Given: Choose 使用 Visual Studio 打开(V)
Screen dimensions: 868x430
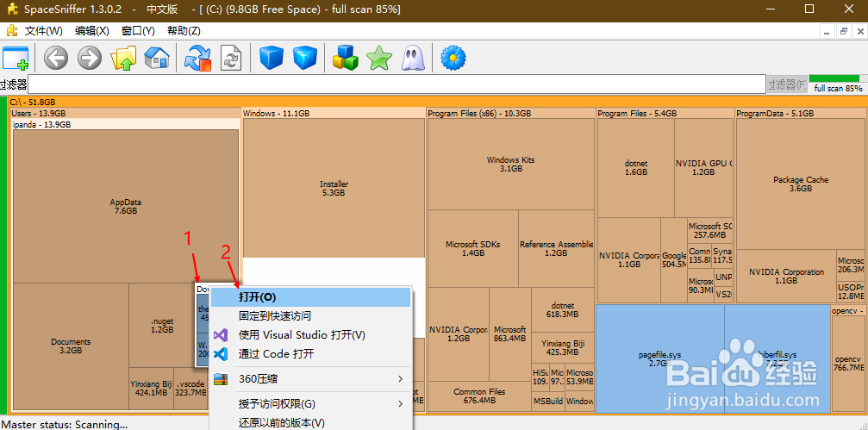Looking at the screenshot, I should (x=310, y=335).
